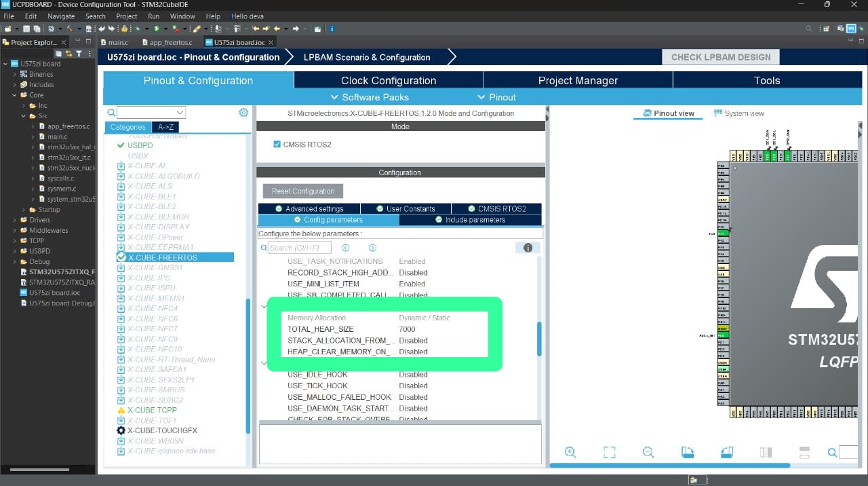Collapse the Pinout section chevron
This screenshot has width=868, height=486.
point(481,96)
